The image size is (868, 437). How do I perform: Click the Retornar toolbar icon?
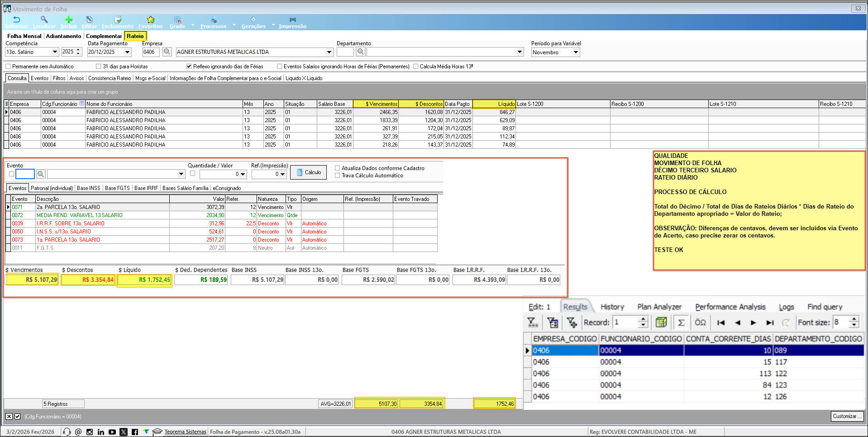tap(17, 20)
